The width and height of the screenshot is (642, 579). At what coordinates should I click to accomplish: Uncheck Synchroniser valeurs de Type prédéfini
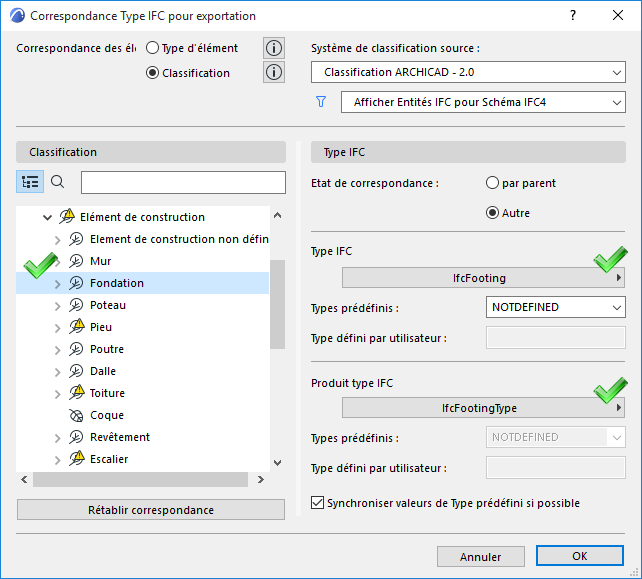click(x=318, y=503)
